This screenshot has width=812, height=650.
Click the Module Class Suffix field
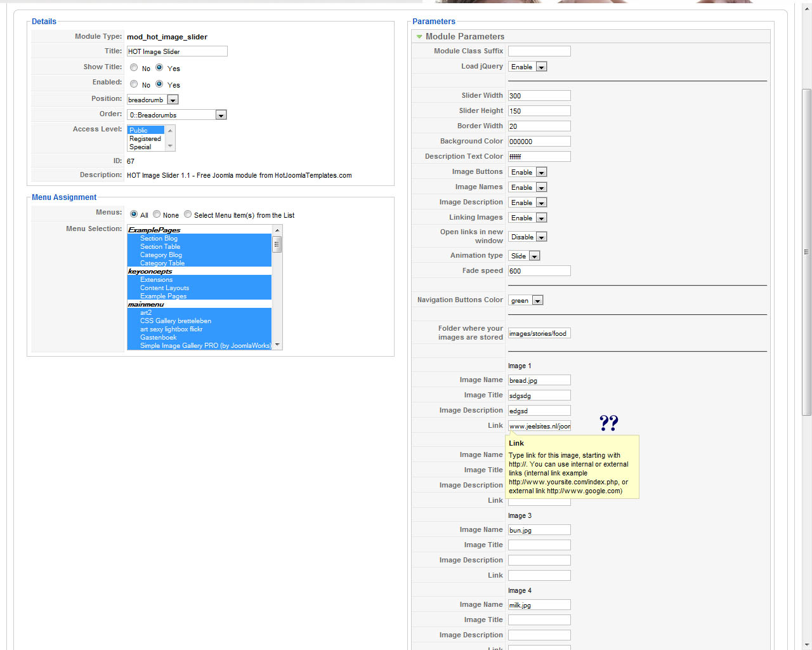click(x=539, y=51)
